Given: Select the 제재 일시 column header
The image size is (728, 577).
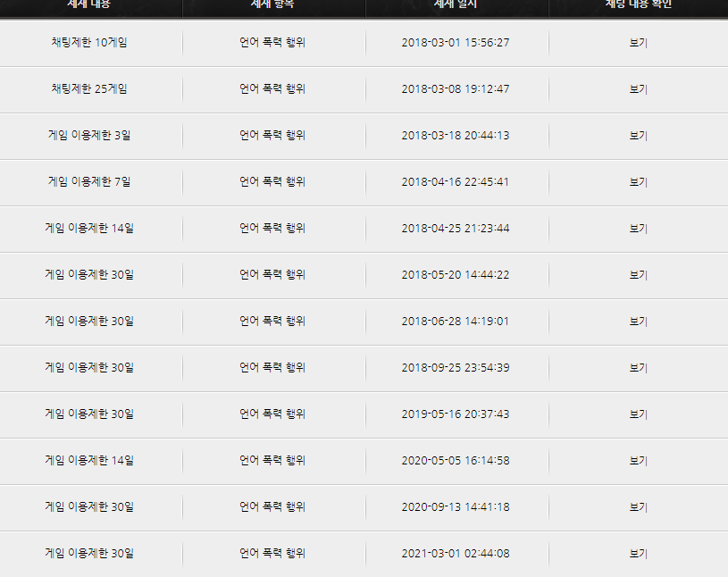Looking at the screenshot, I should point(456,4).
